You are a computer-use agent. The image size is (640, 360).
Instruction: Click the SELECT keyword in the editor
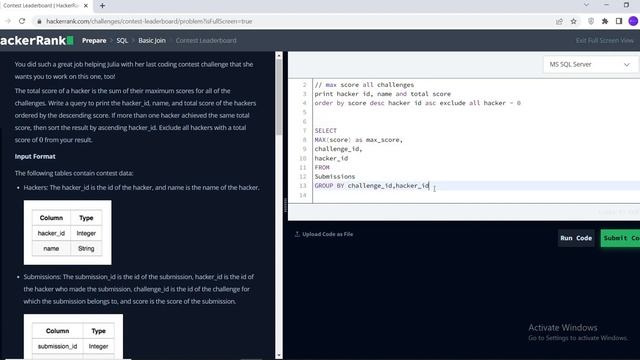[x=325, y=131]
